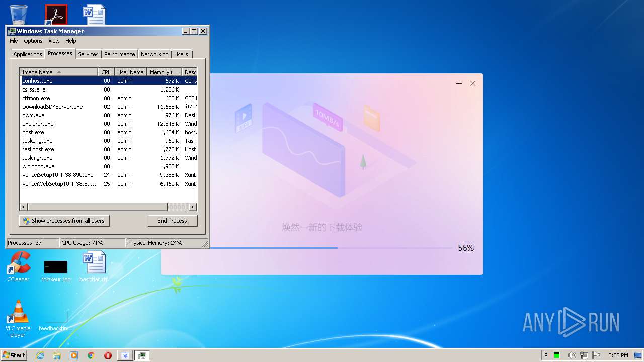Click the Xunlei install progress bar
Viewport: 644px width, 362px height.
331,248
